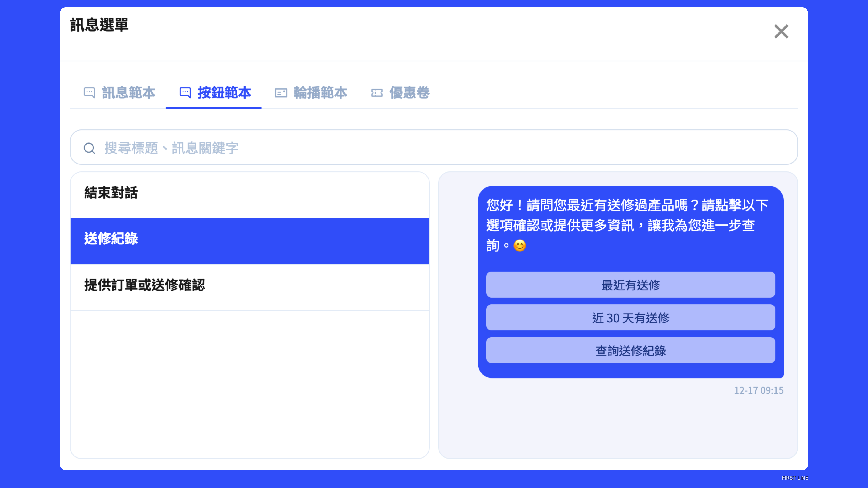Image resolution: width=868 pixels, height=488 pixels.
Task: Go to the 優惠卷 tab
Action: [400, 92]
